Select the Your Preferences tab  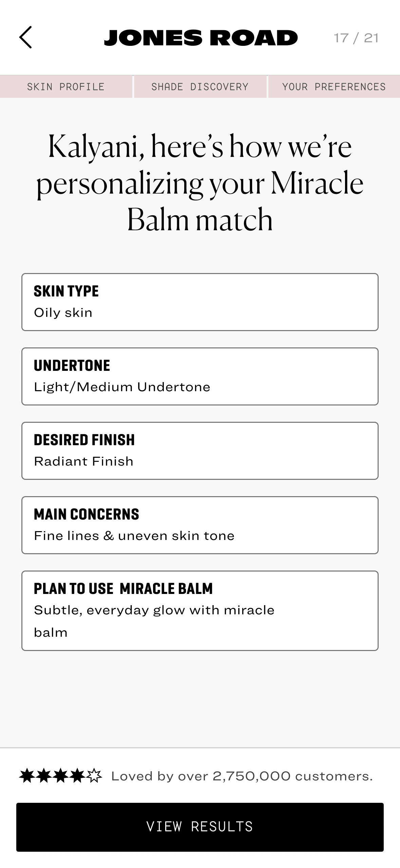pos(334,87)
